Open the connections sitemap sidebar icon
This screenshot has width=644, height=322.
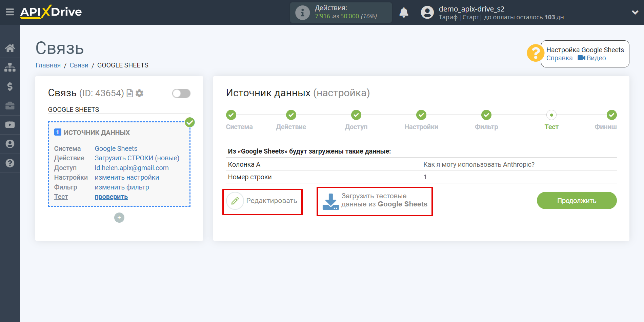10,67
